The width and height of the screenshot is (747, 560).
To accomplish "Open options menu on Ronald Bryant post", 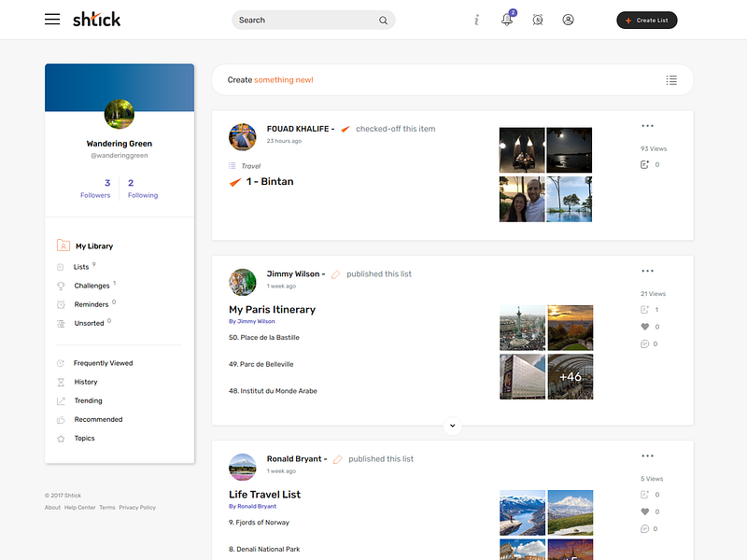I will [647, 456].
